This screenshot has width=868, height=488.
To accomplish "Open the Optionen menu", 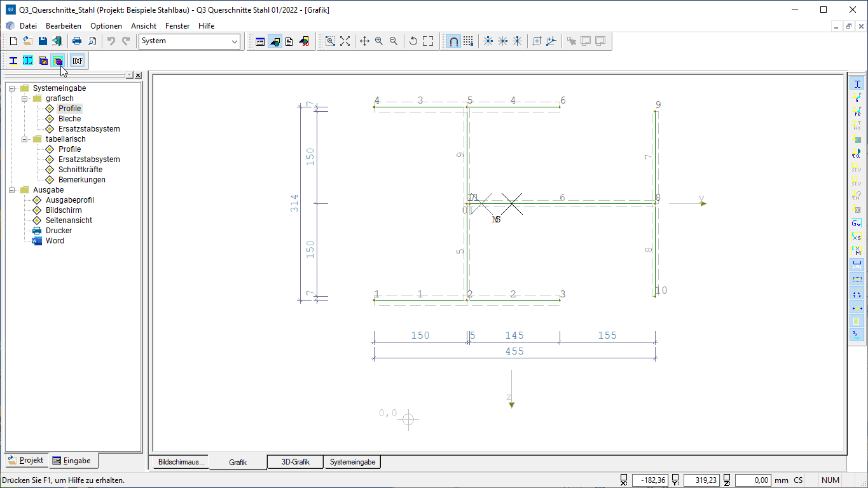I will click(x=106, y=26).
